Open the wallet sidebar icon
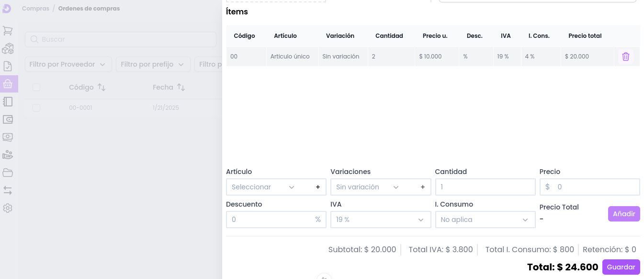The height and width of the screenshot is (279, 644). (8, 119)
